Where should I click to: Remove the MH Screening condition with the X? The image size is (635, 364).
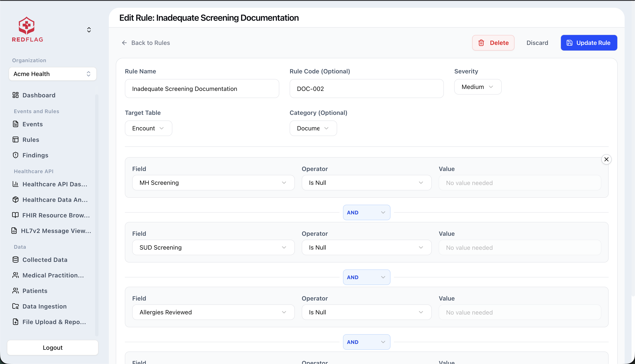pos(606,159)
